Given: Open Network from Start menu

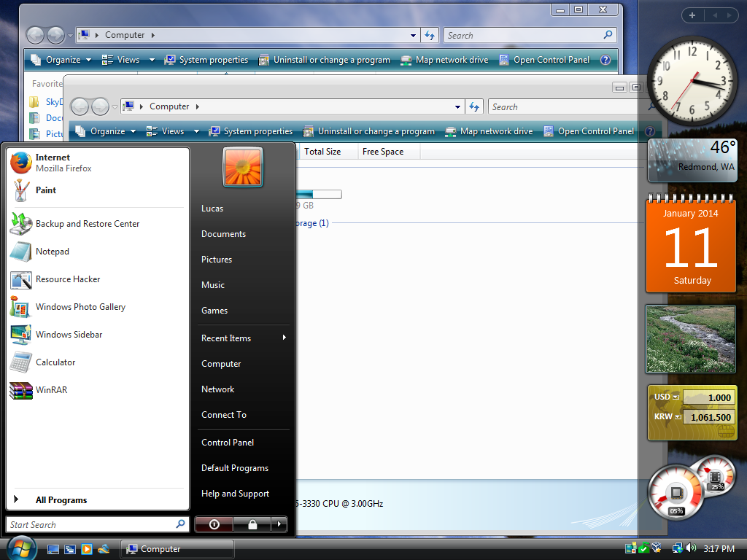Looking at the screenshot, I should pyautogui.click(x=244, y=389).
